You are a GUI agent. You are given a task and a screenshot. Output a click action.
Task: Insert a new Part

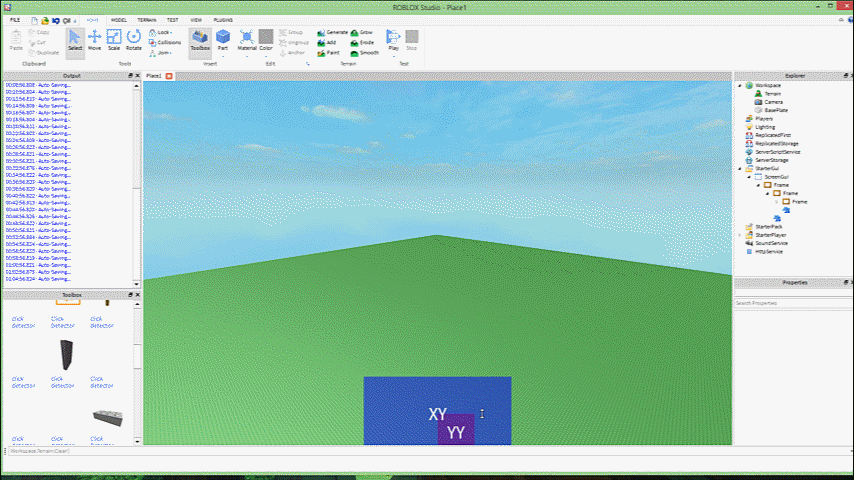click(x=223, y=41)
